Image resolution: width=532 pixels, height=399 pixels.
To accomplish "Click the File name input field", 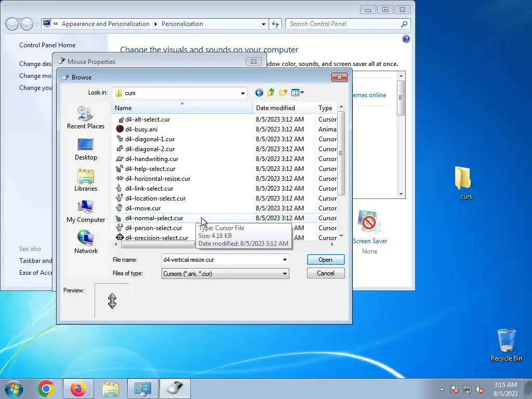I will [x=221, y=260].
